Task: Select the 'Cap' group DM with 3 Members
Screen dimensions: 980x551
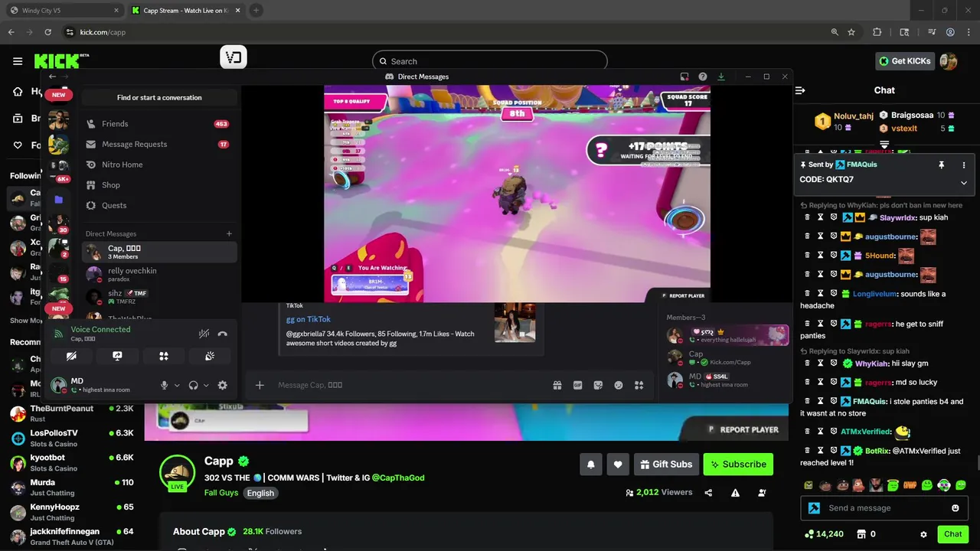Action: coord(159,252)
